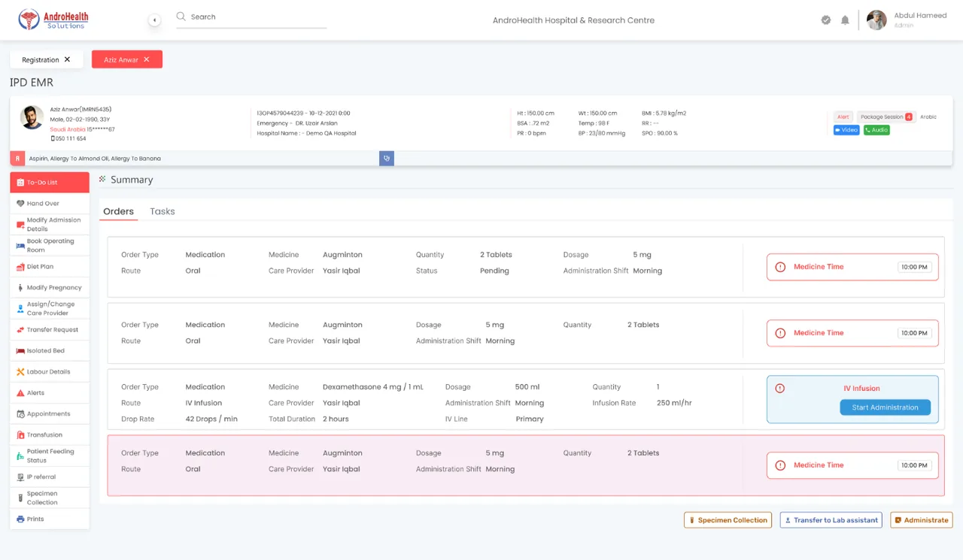Open Package Session badge
Viewport: 963px width, 560px height.
886,117
